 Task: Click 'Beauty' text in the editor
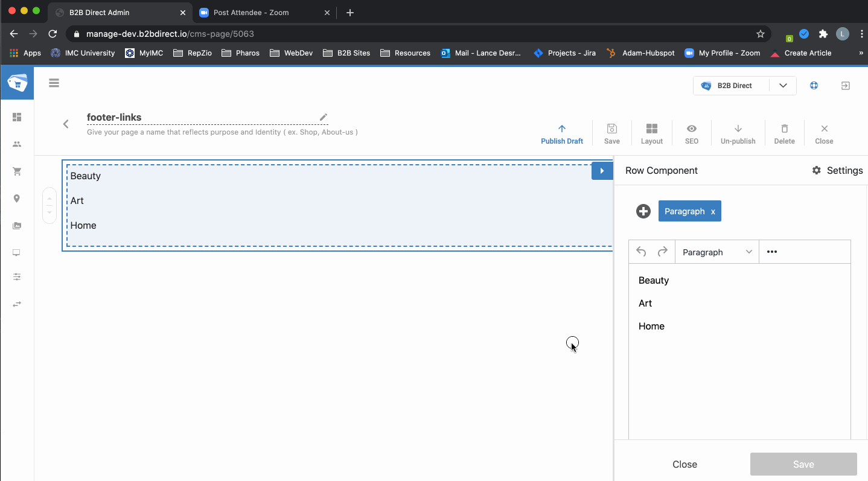[x=654, y=280]
